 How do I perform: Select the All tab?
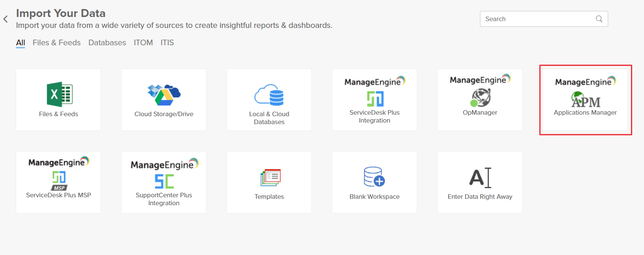(x=20, y=43)
